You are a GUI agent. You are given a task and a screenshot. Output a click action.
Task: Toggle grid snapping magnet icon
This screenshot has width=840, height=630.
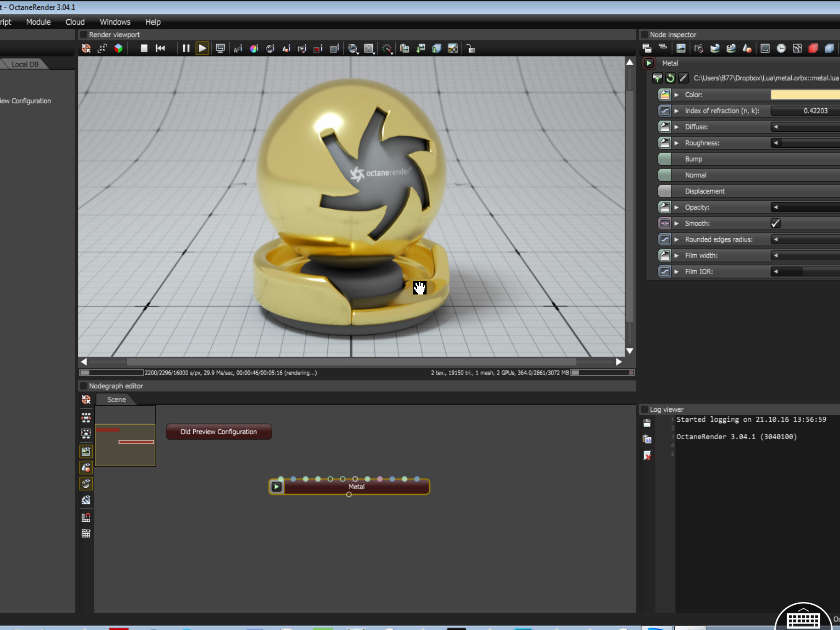(86, 518)
